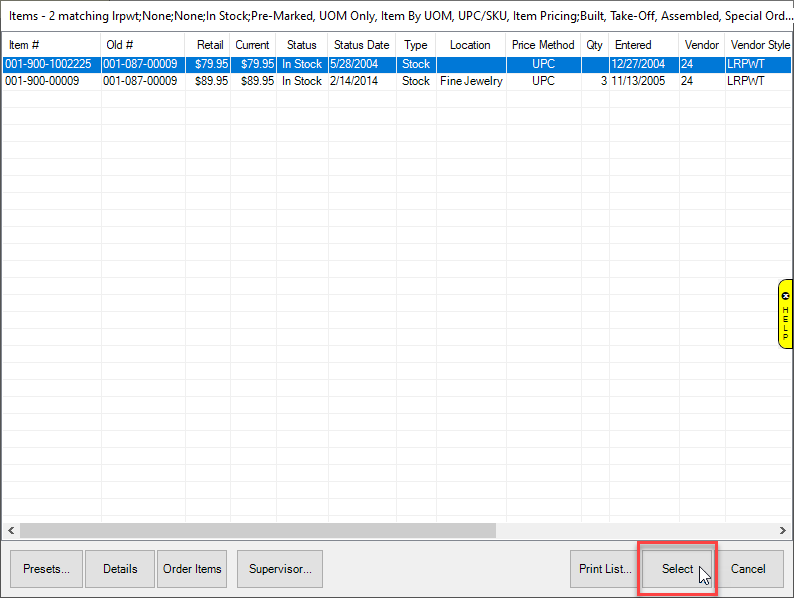Open the Presets dialog

[x=46, y=569]
